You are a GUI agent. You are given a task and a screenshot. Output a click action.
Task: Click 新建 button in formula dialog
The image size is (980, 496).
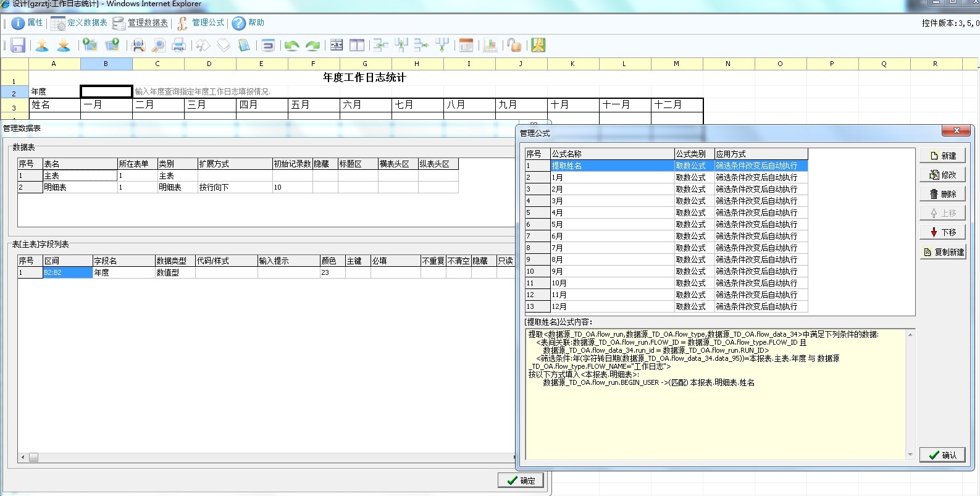942,156
